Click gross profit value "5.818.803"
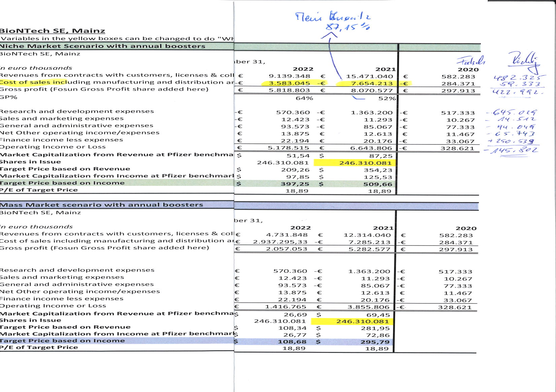The height and width of the screenshot is (392, 556). click(289, 90)
